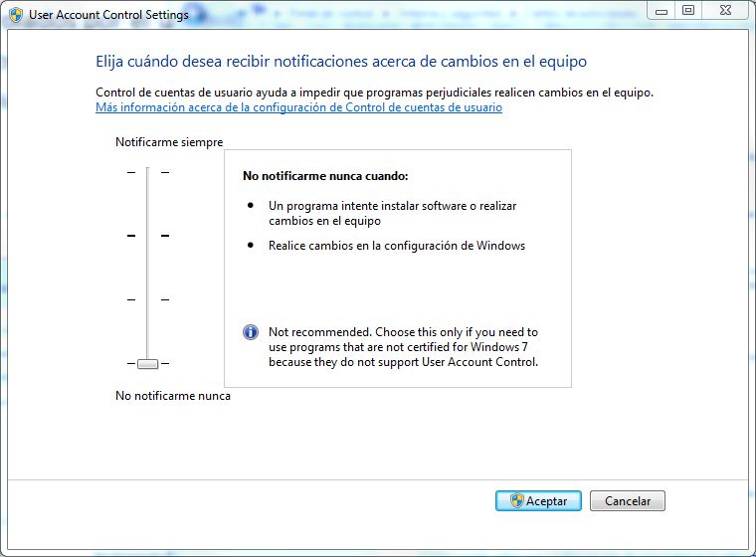Set slider to top 'Notificarme siempre' tick
This screenshot has height=557, width=756.
pos(147,172)
